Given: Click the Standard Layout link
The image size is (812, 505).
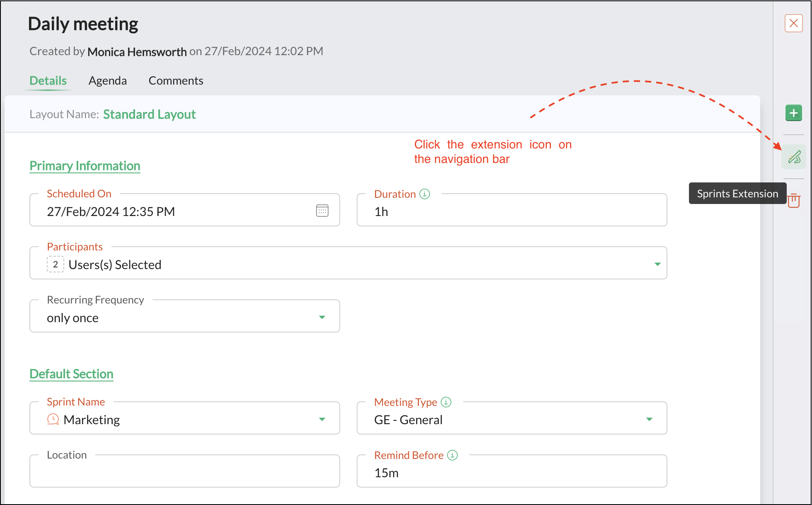Looking at the screenshot, I should pos(149,114).
